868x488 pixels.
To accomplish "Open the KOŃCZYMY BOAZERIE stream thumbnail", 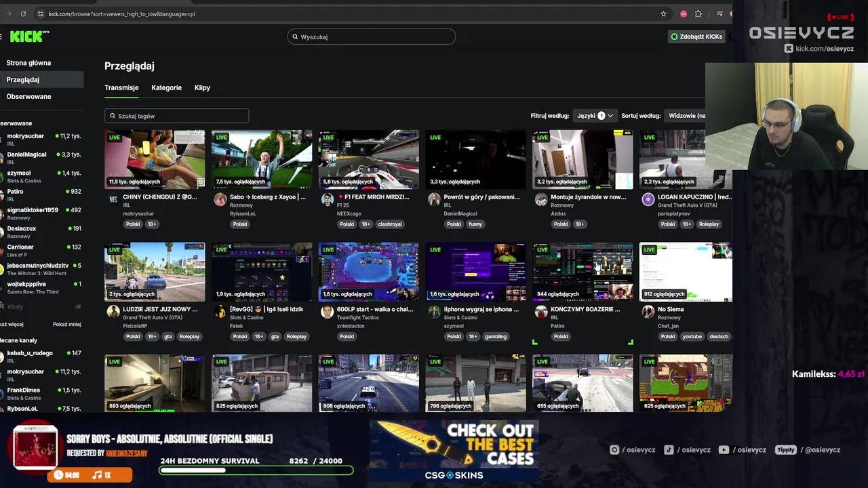I will point(583,272).
